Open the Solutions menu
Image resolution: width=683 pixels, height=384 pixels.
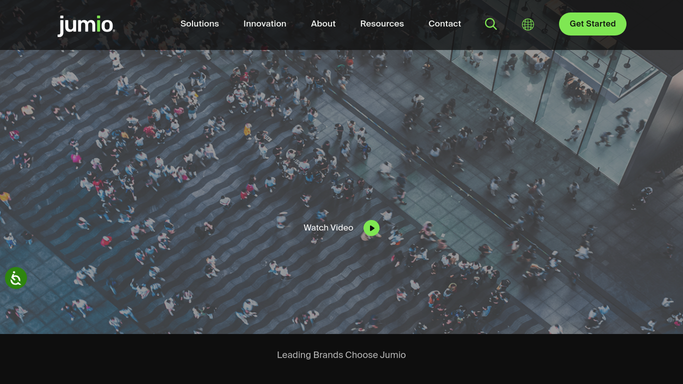(x=199, y=24)
